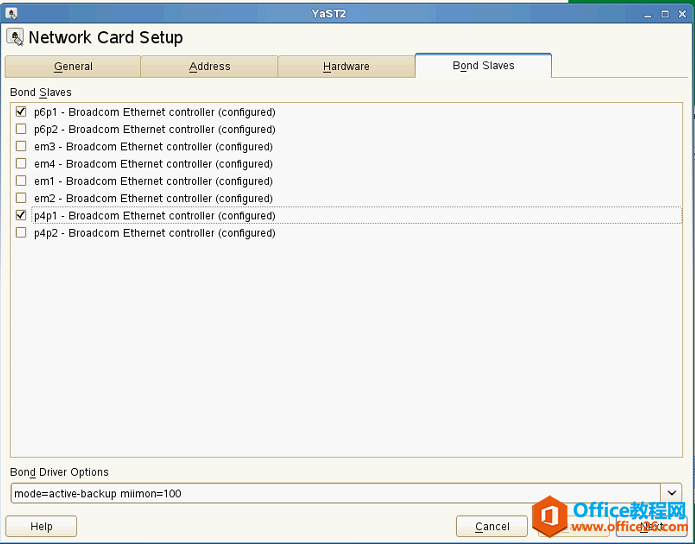Image resolution: width=695 pixels, height=544 pixels.
Task: Check the em4 Broadcom controller checkbox
Action: (x=21, y=164)
